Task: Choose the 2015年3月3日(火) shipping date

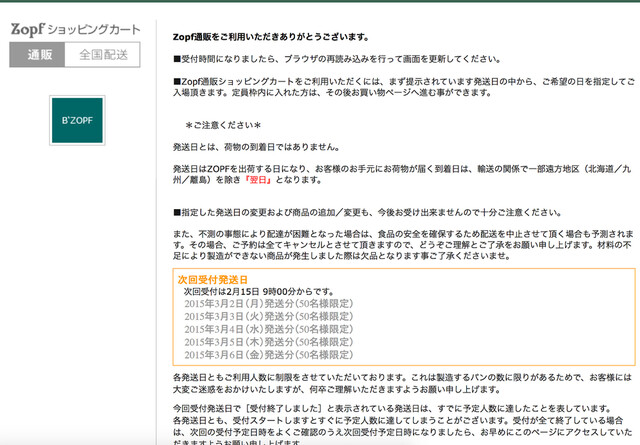Action: click(260, 316)
